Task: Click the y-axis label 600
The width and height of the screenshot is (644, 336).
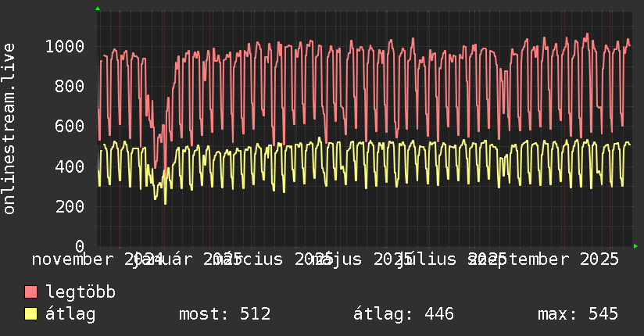Action: pos(70,126)
